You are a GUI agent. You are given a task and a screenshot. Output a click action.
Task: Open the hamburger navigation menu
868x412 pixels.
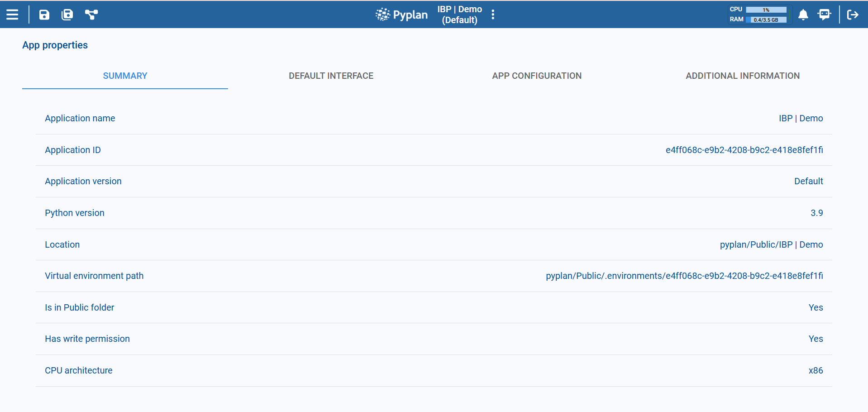point(13,14)
